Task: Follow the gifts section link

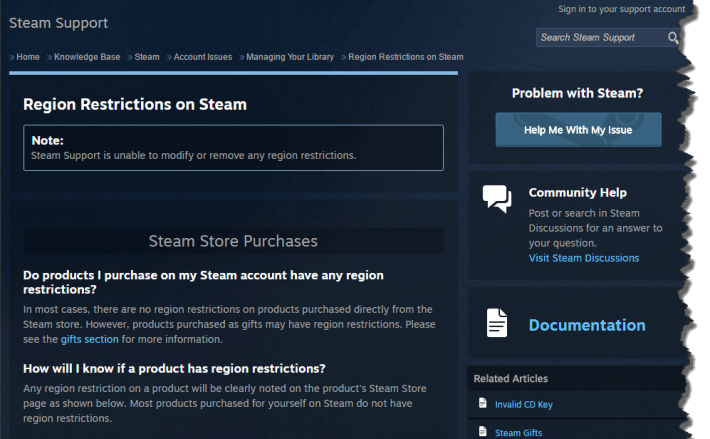Action: (90, 339)
